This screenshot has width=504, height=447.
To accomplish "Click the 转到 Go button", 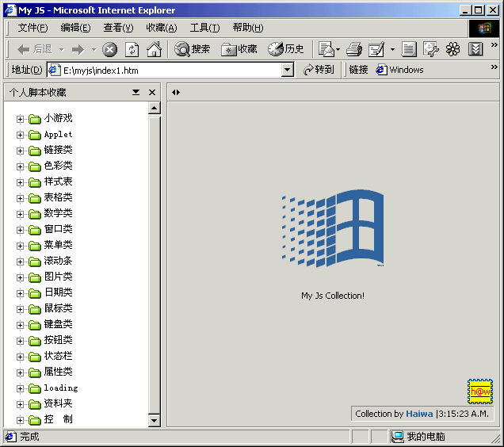I will click(319, 70).
